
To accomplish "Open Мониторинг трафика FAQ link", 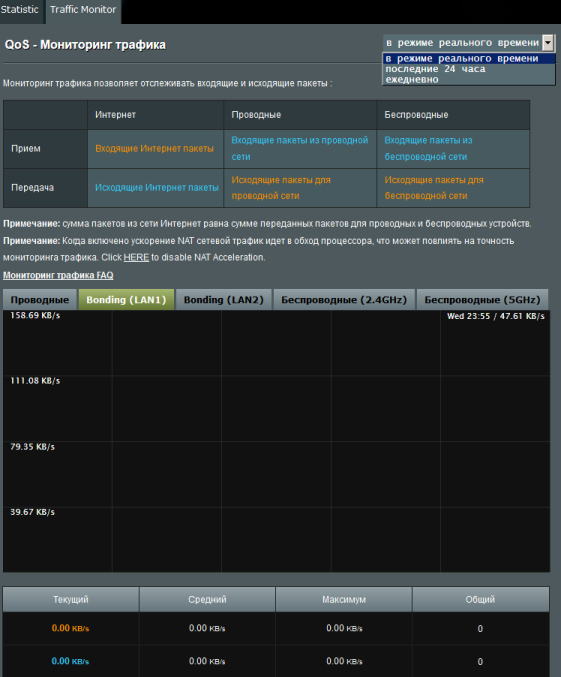I will pos(58,275).
